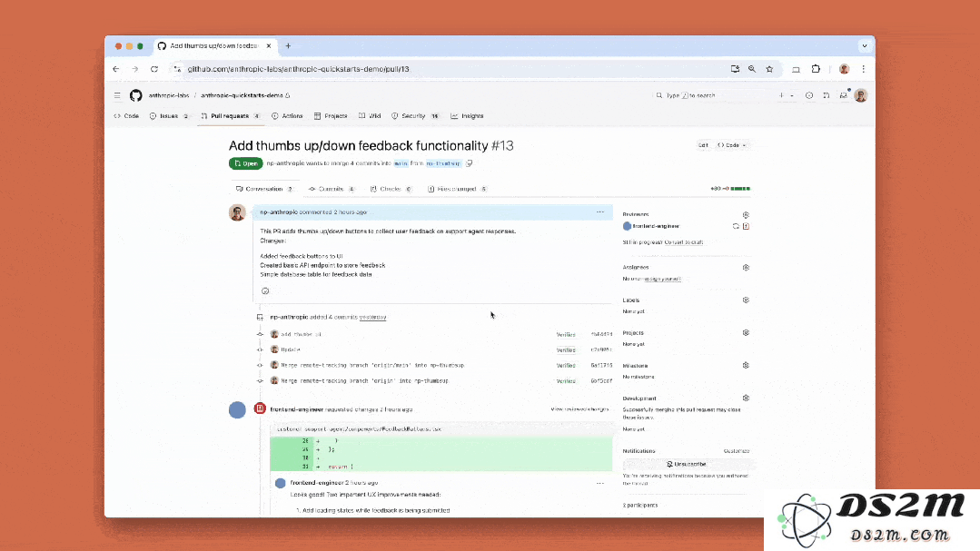The height and width of the screenshot is (551, 980).
Task: Click the zoom magnifier icon in address bar
Action: click(752, 69)
